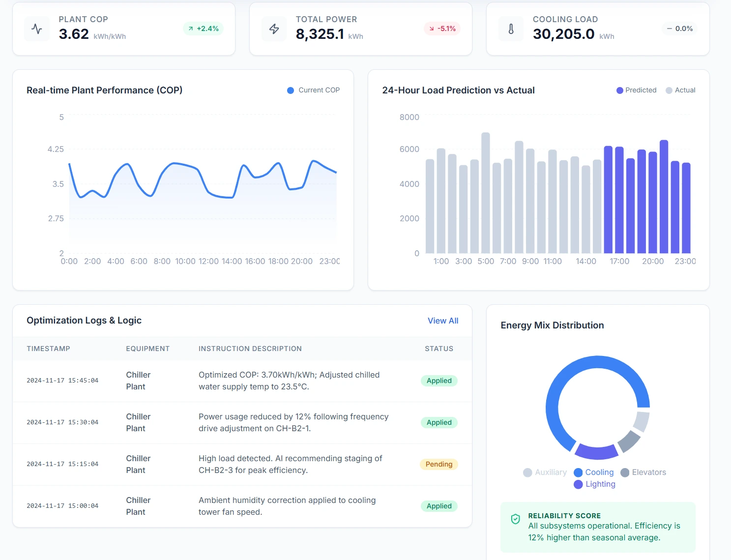Click the Elevators legend dot

[x=625, y=472]
